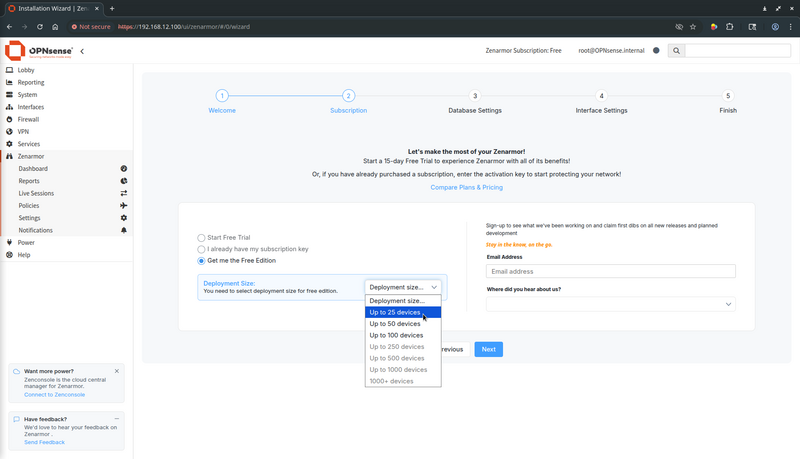This screenshot has height=459, width=800.
Task: Minimize the Have feedback card
Action: (x=117, y=419)
